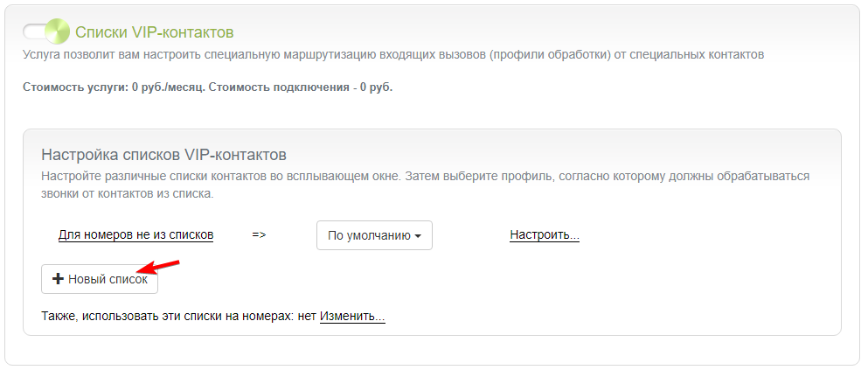Image resolution: width=868 pixels, height=370 pixels.
Task: Click the Настройка списков VIP-контактов heading
Action: tap(163, 154)
